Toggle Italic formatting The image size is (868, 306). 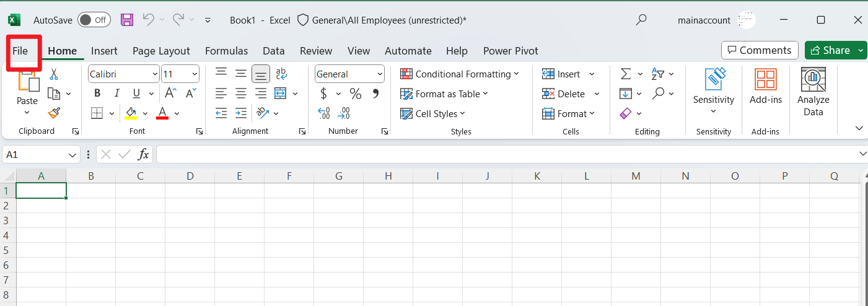(116, 94)
